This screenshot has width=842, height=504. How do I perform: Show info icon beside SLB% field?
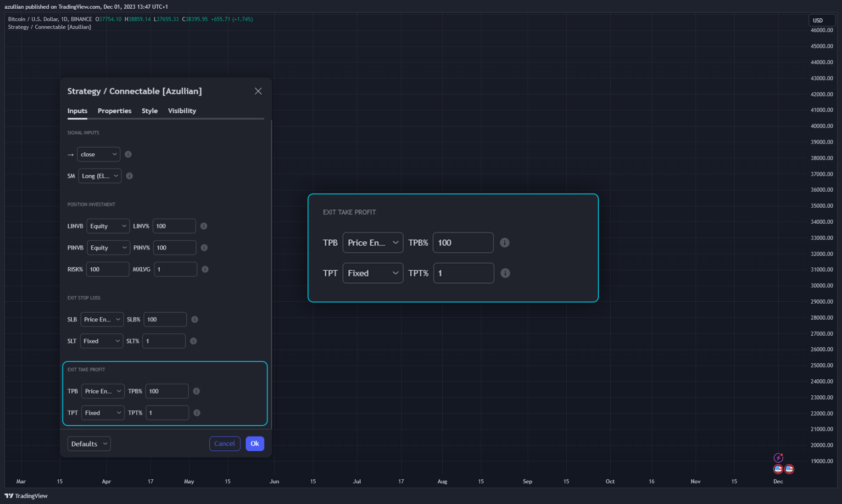[195, 319]
